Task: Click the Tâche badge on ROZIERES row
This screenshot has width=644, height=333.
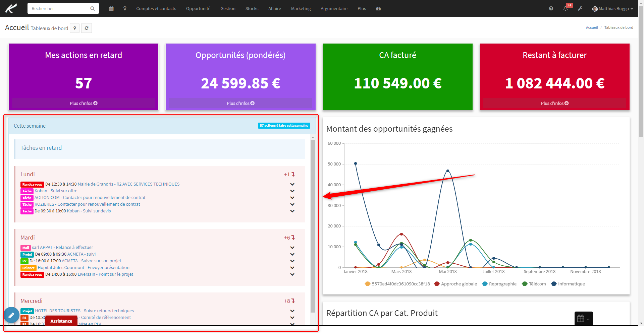Action: tap(27, 204)
